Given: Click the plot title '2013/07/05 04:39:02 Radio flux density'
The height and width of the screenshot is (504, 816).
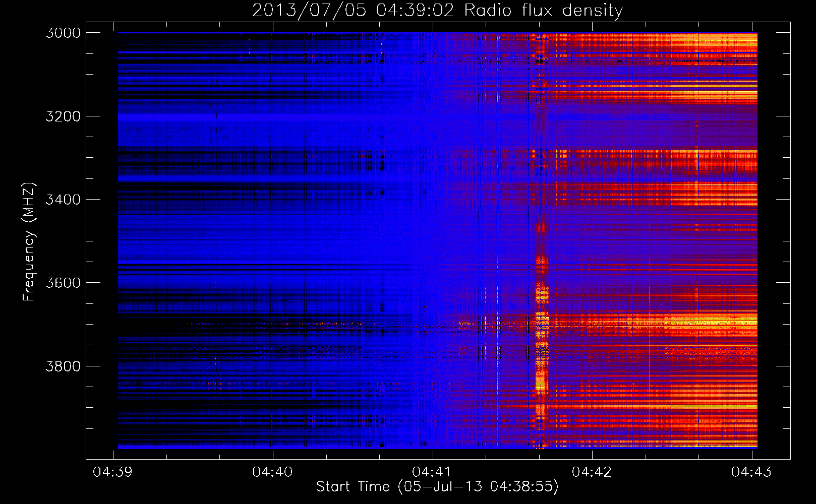Looking at the screenshot, I should point(437,10).
